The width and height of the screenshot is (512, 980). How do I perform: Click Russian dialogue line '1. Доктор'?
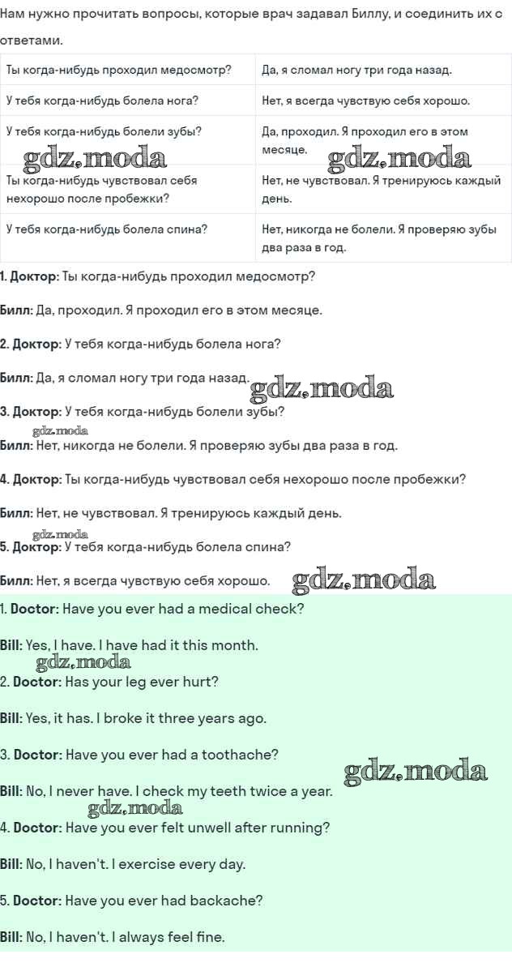tap(158, 276)
